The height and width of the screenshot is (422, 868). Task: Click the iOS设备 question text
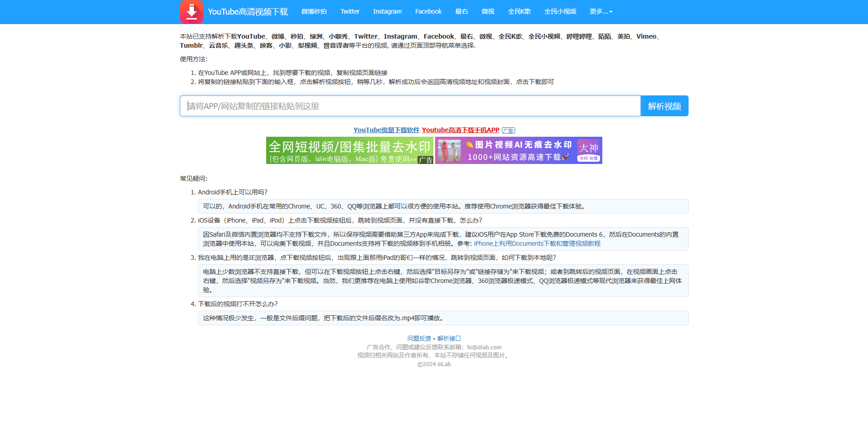tap(340, 220)
